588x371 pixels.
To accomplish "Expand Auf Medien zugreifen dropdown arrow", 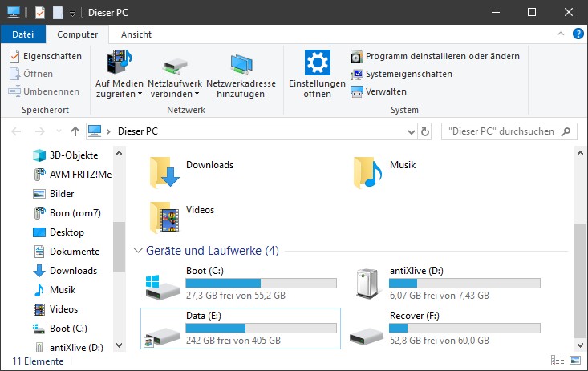I will [x=140, y=94].
